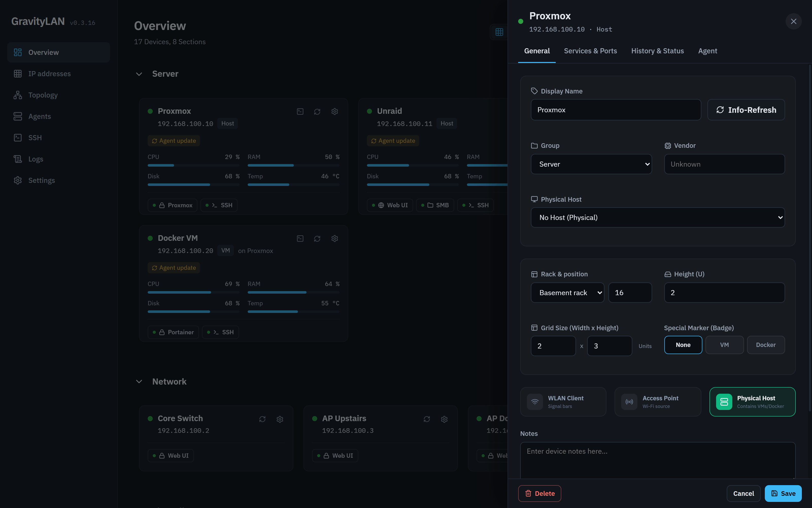Refresh the Docker VM card

[x=317, y=239]
